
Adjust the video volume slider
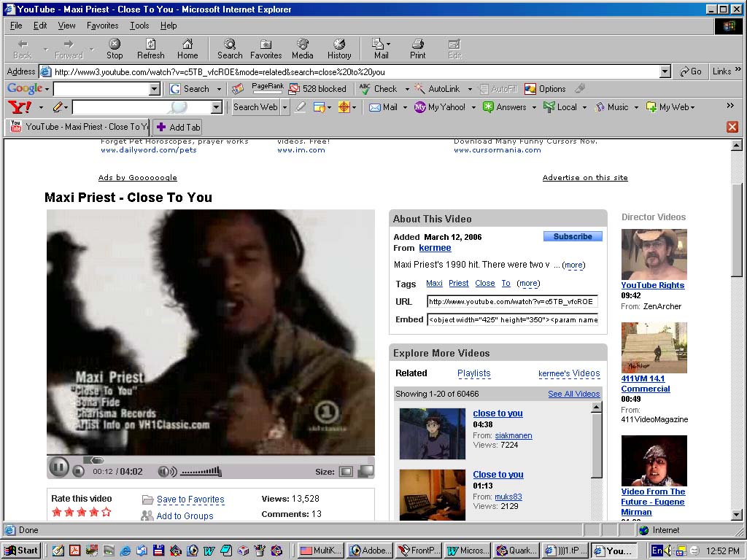(201, 472)
